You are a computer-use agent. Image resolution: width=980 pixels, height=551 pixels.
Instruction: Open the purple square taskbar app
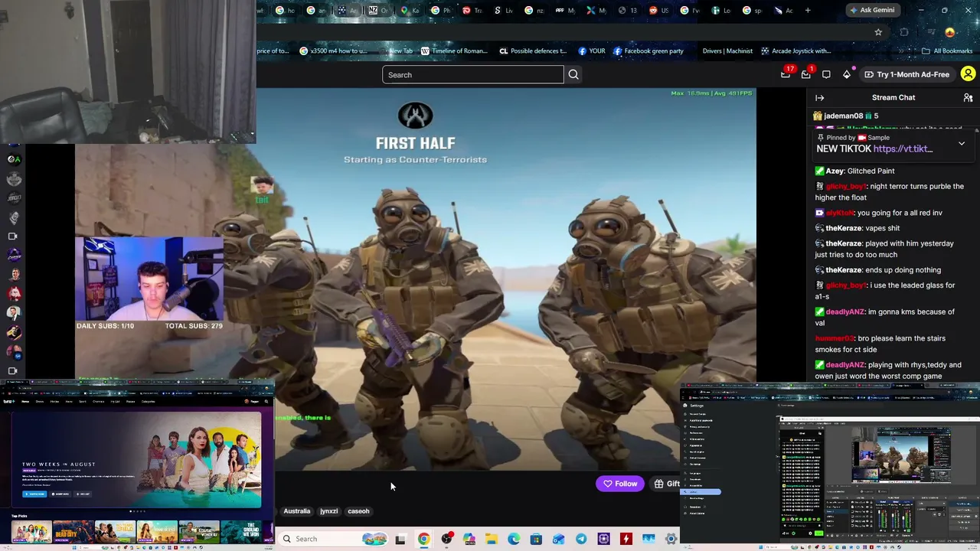point(603,539)
